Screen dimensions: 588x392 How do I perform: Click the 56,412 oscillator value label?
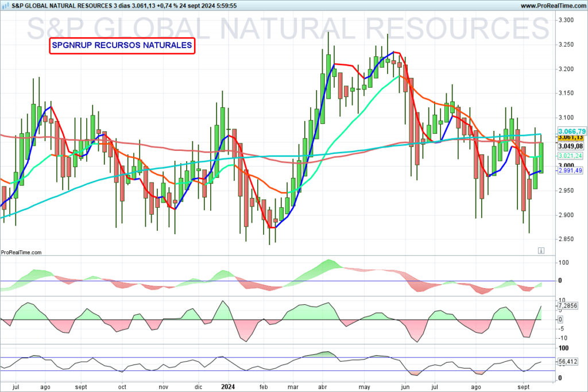point(567,362)
